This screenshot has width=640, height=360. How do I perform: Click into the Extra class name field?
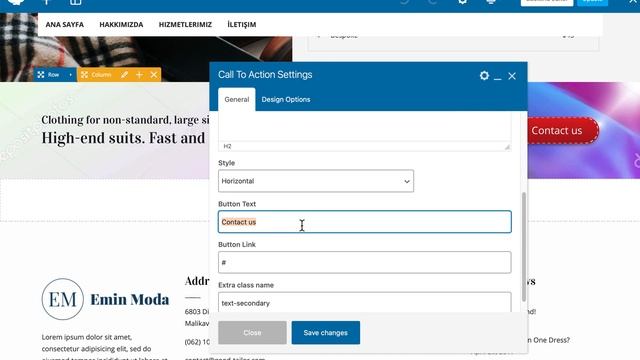click(364, 302)
